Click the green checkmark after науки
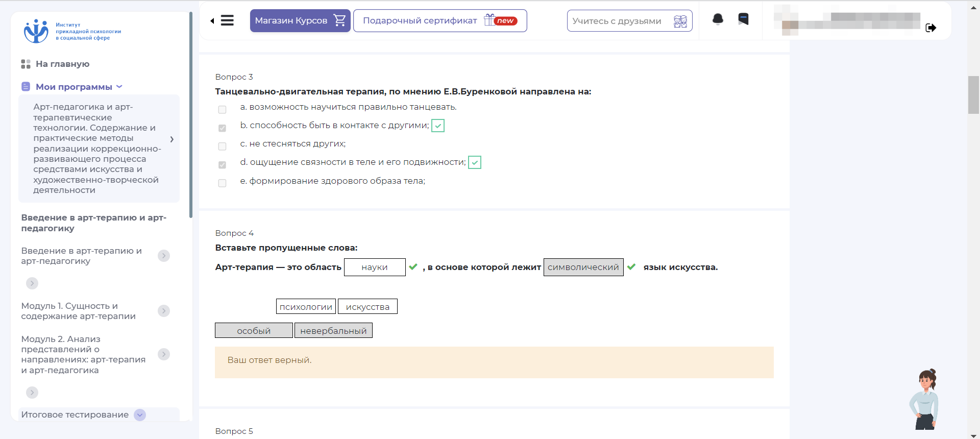The height and width of the screenshot is (439, 980). [413, 266]
